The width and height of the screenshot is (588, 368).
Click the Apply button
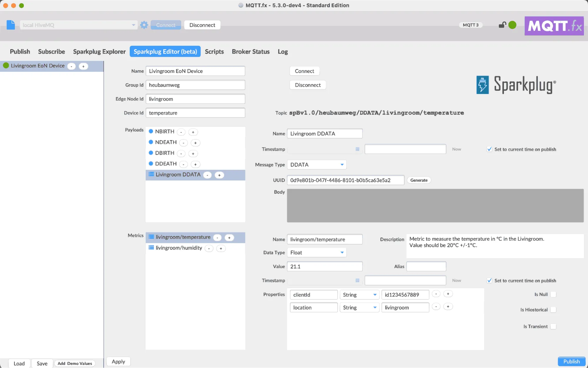(118, 362)
